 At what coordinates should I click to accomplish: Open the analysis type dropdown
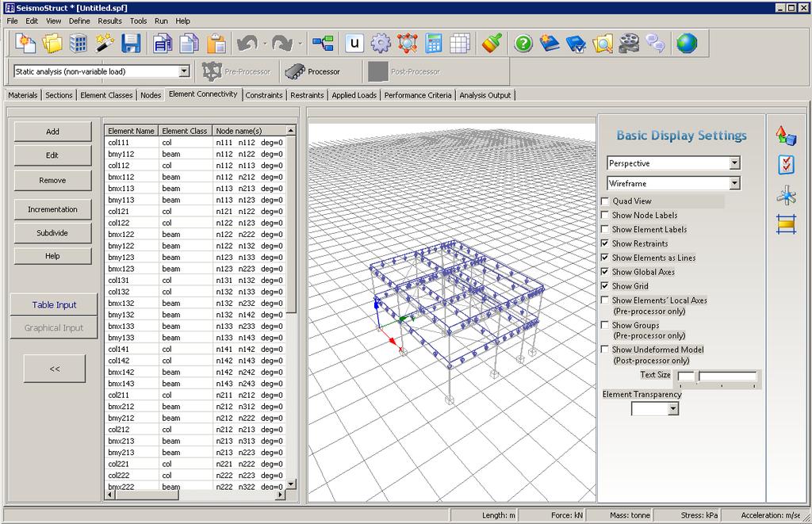pos(184,71)
